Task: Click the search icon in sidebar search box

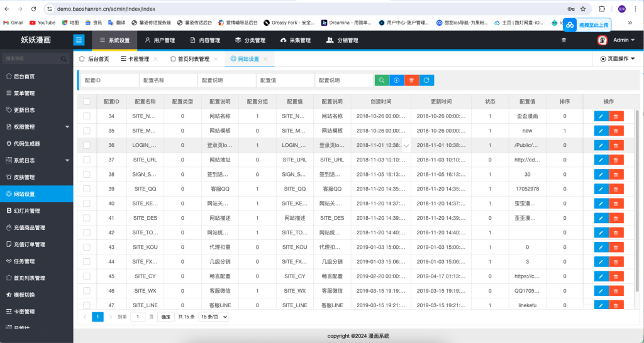Action: [x=64, y=58]
